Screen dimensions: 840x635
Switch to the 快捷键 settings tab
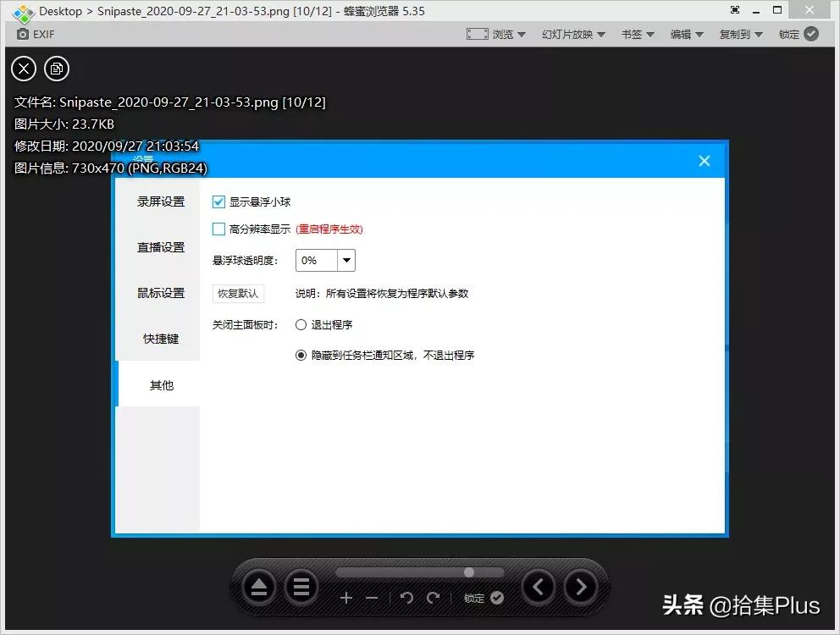click(161, 339)
